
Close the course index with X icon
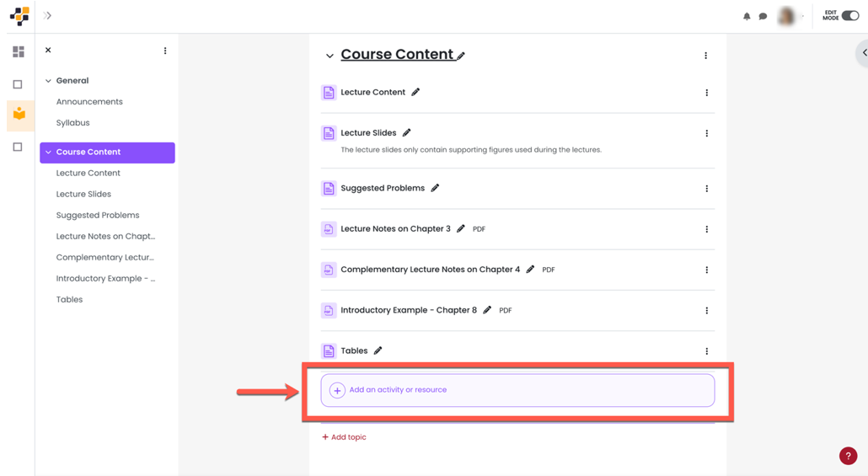coord(48,51)
